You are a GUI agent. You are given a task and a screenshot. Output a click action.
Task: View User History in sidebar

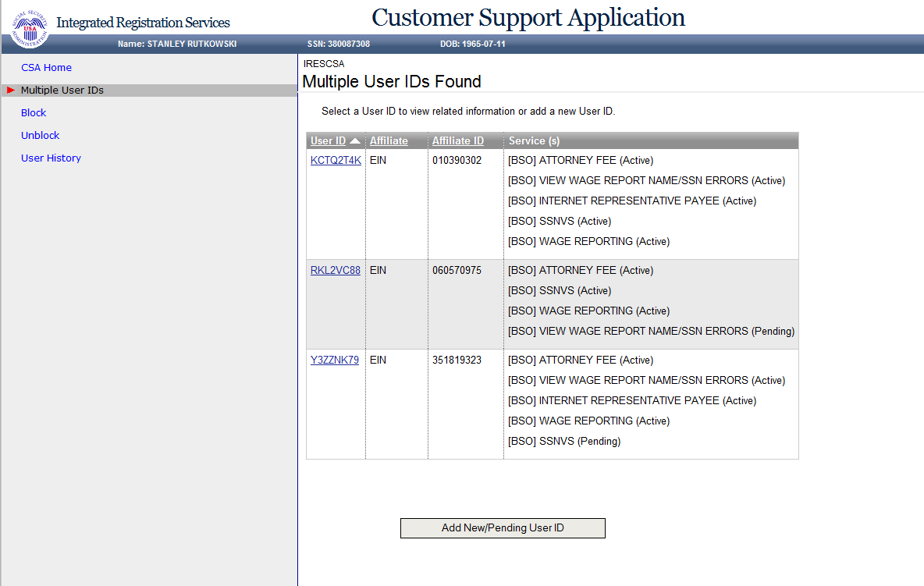(51, 158)
